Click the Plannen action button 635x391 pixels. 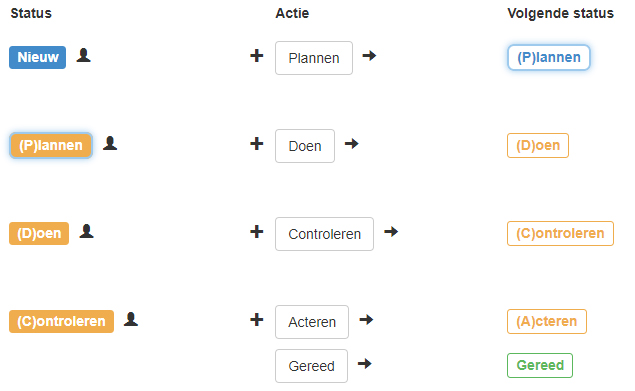click(x=314, y=58)
